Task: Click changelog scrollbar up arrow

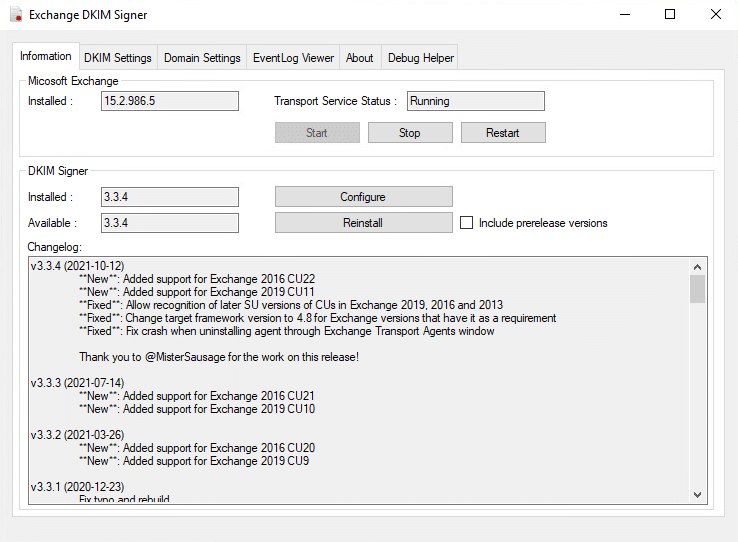Action: [698, 267]
